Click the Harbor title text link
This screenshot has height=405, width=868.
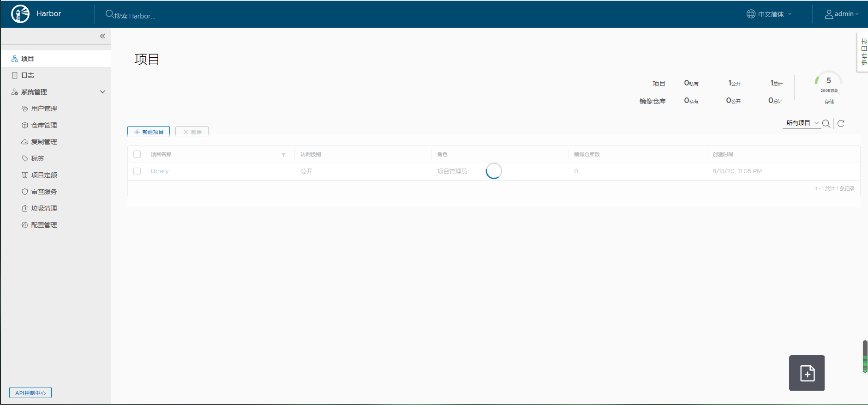(48, 14)
